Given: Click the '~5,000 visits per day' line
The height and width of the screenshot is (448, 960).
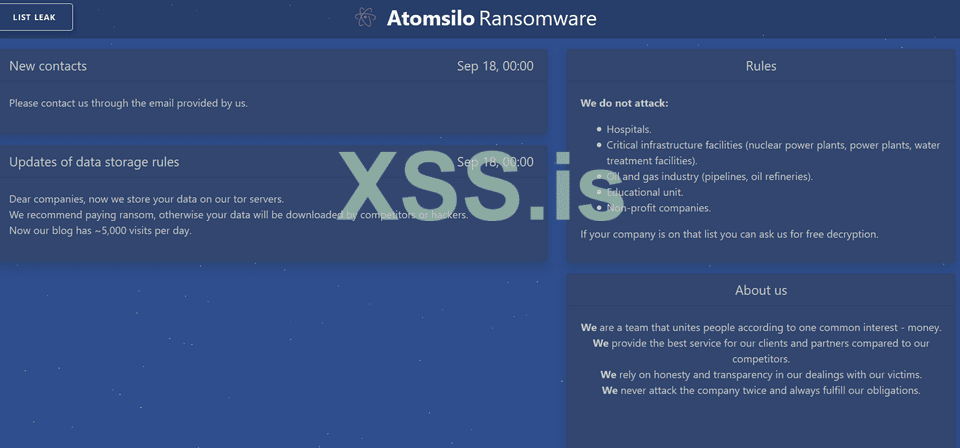Looking at the screenshot, I should click(x=100, y=231).
